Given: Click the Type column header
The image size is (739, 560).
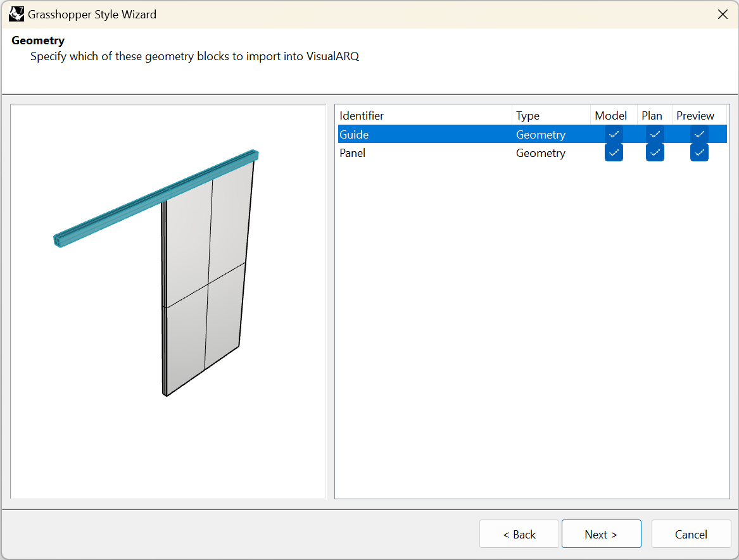Looking at the screenshot, I should click(551, 115).
